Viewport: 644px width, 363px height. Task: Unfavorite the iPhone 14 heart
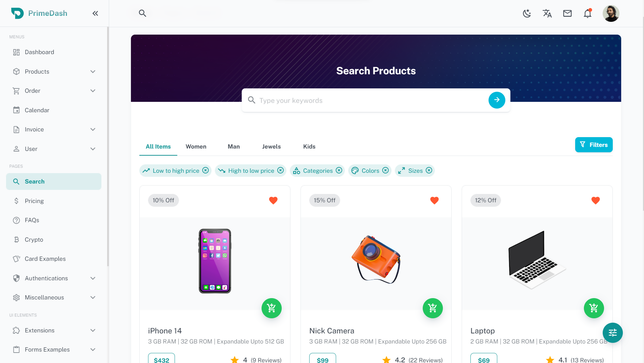(x=273, y=200)
